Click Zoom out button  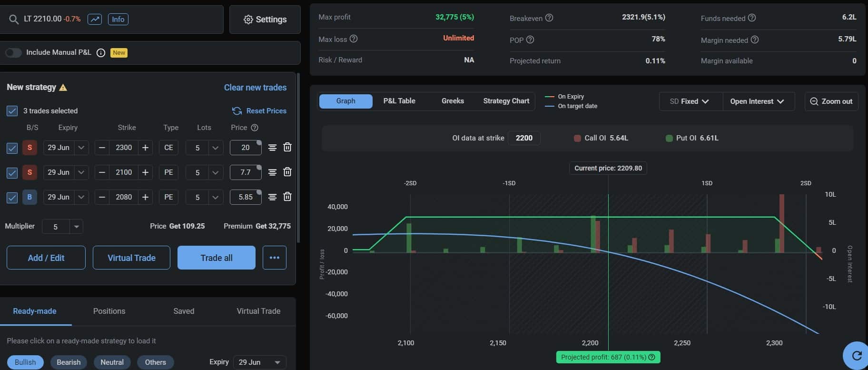point(831,101)
